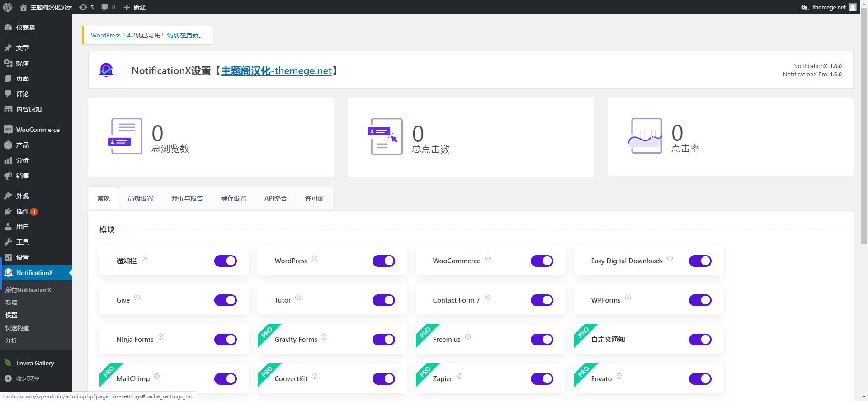Click the info icon next to MailChimp
Screen dimensions: 868x401
click(x=157, y=376)
